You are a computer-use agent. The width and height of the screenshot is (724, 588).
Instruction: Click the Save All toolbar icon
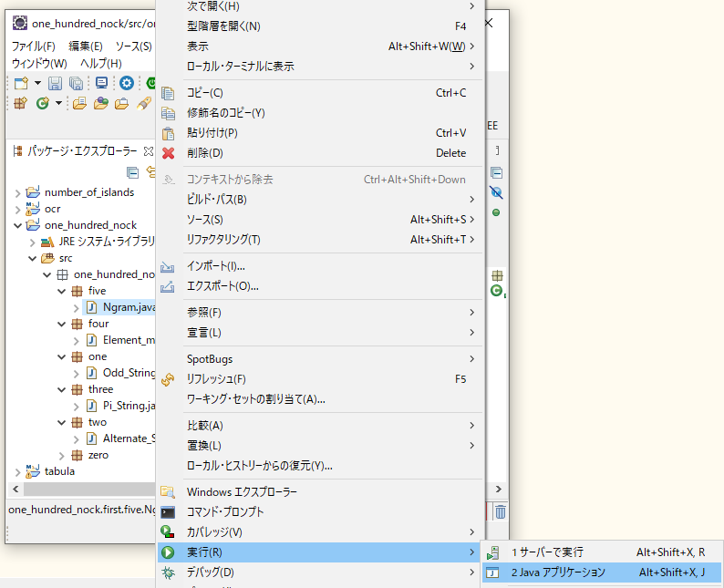coord(76,83)
